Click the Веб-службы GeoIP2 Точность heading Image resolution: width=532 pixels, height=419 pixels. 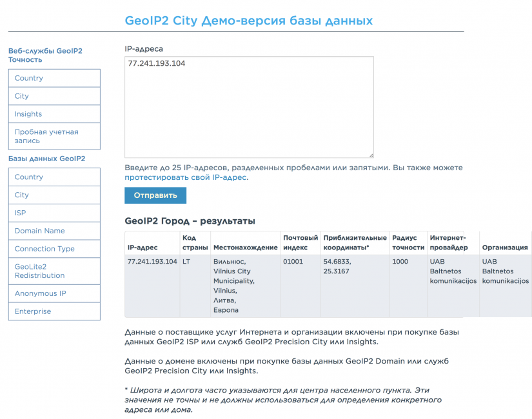45,55
